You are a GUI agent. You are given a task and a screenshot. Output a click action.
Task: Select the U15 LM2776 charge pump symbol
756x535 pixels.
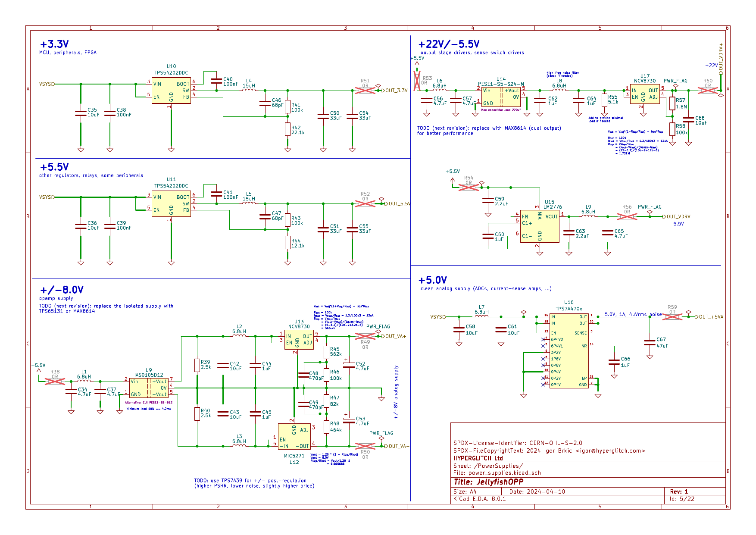[x=539, y=226]
